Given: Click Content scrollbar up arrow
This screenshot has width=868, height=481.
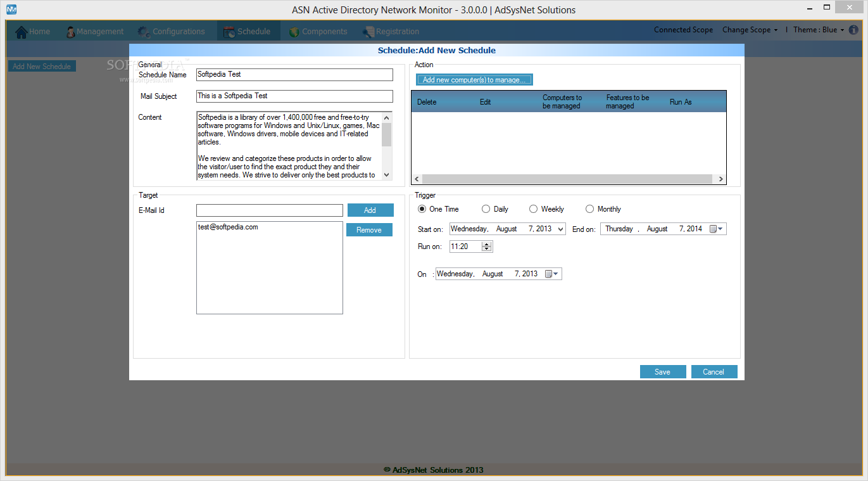Looking at the screenshot, I should point(387,117).
